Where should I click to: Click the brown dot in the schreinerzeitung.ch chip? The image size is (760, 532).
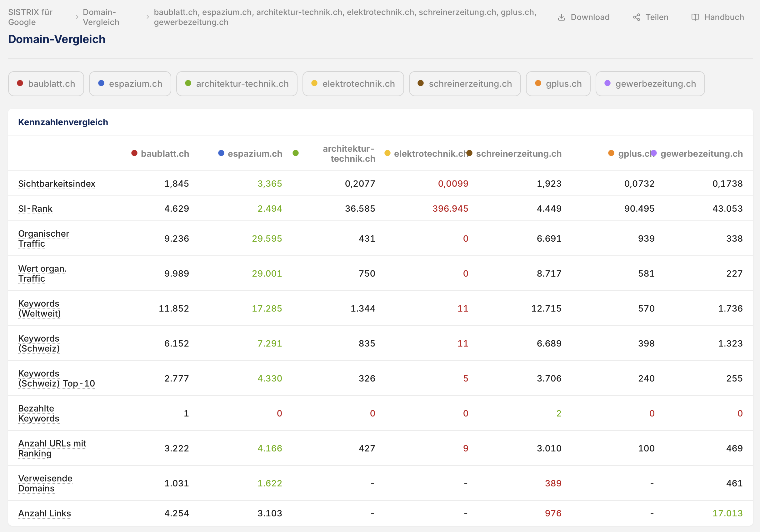421,83
